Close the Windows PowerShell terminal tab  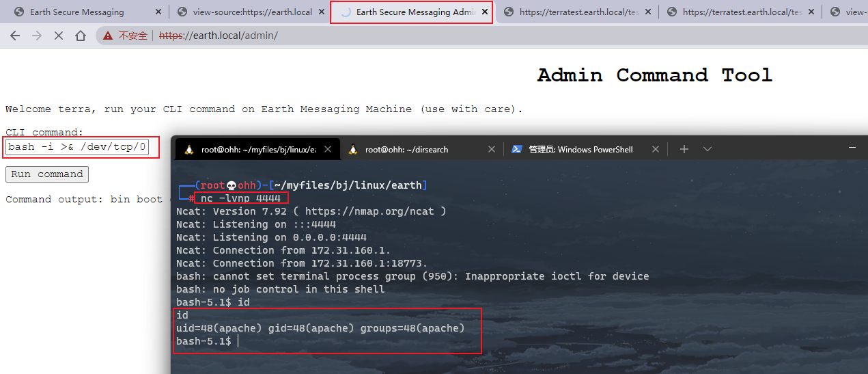[656, 149]
